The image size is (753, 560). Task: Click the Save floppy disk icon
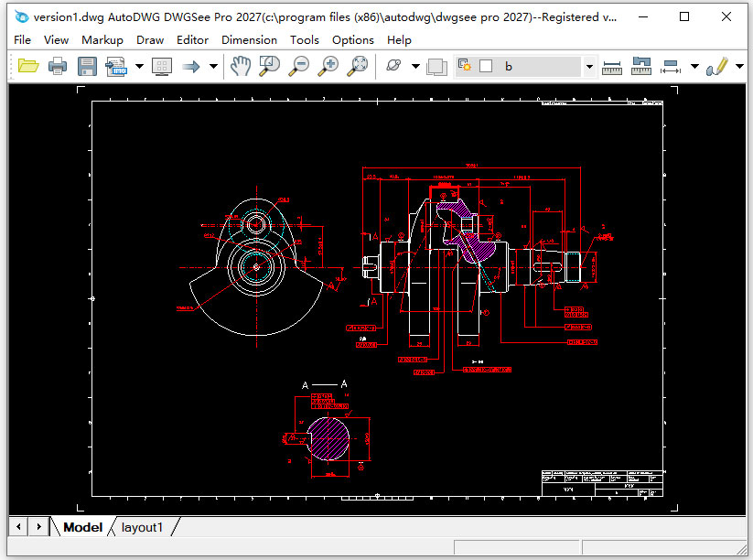tap(87, 66)
